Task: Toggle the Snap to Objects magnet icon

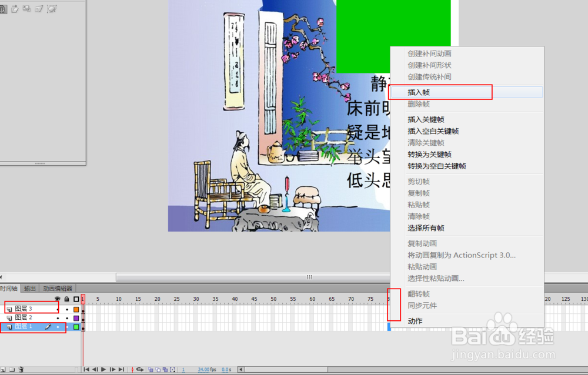Action: pyautogui.click(x=3, y=9)
